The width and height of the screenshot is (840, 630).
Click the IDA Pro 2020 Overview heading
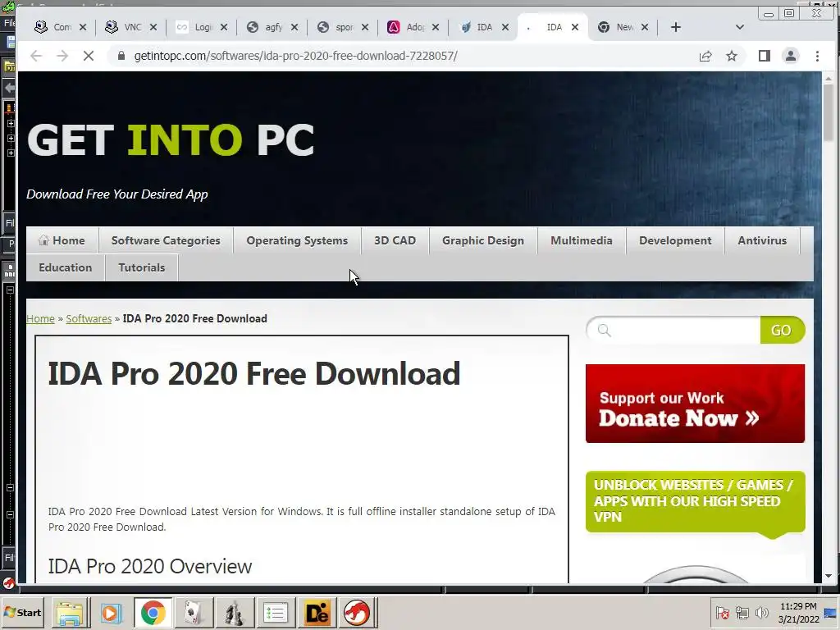[x=150, y=566]
